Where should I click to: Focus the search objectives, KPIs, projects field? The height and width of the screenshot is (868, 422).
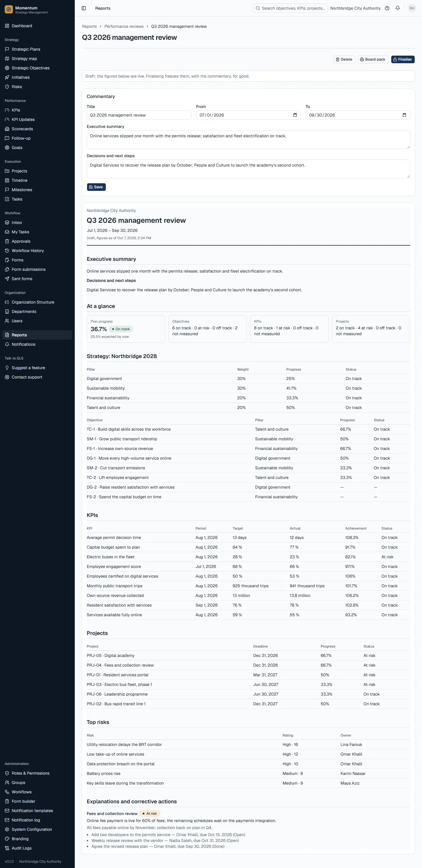tap(290, 8)
